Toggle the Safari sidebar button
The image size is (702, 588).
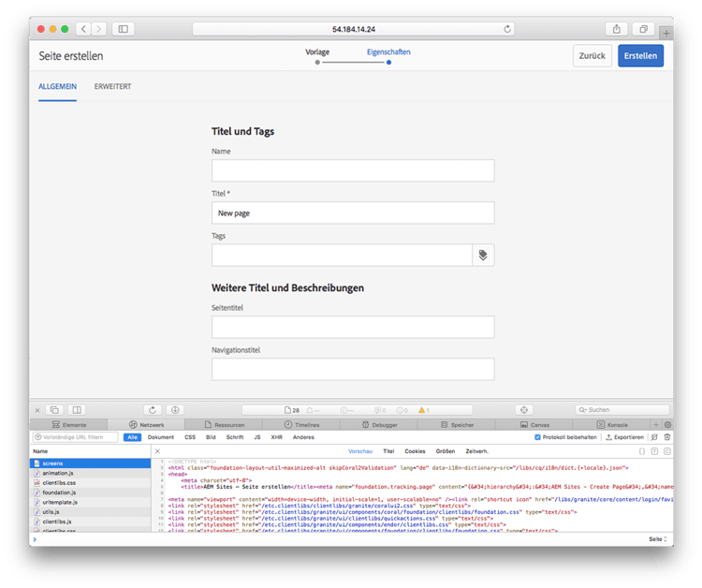124,29
